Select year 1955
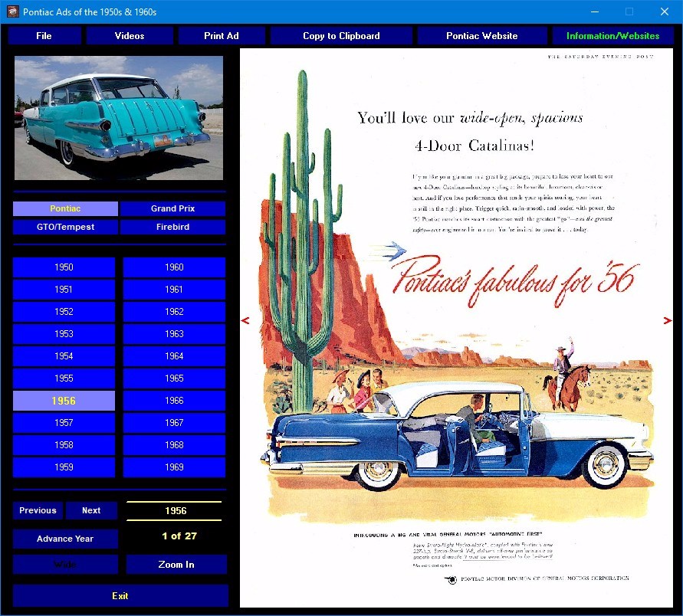The width and height of the screenshot is (683, 616). coord(64,378)
